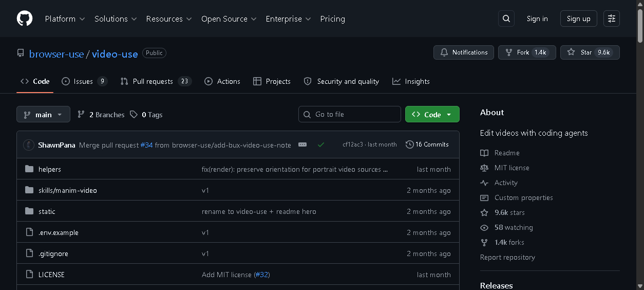Click the green checkmark commit status
The image size is (644, 290).
pos(321,145)
